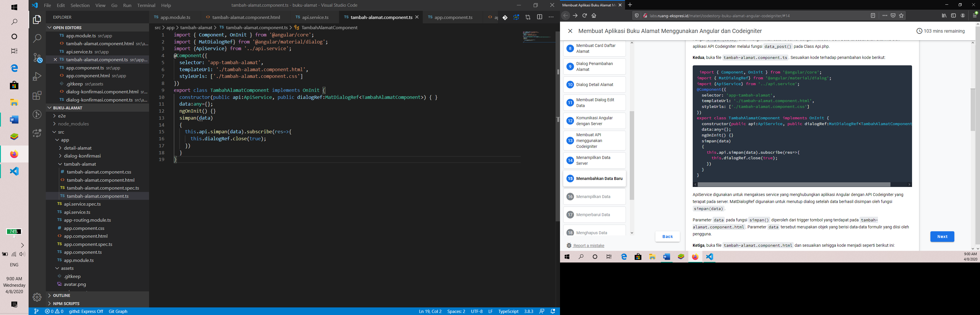Expand the NPM SCRIPTS panel
Screen dimensions: 980x315
97,304
